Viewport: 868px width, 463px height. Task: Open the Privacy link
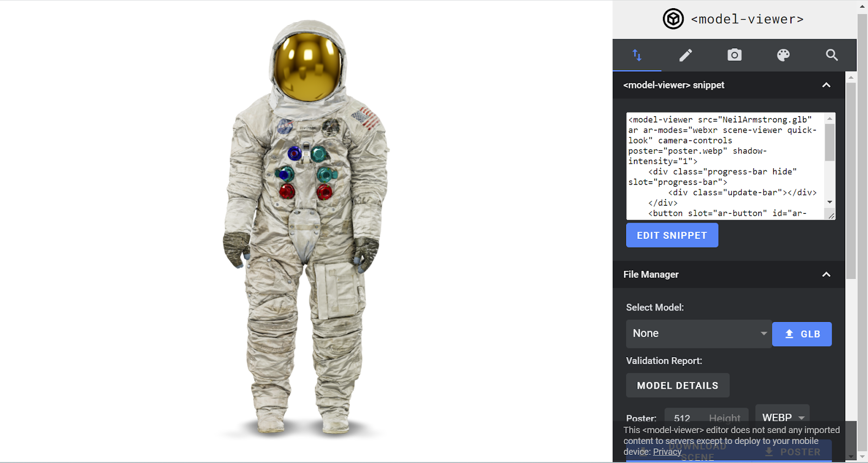click(667, 452)
